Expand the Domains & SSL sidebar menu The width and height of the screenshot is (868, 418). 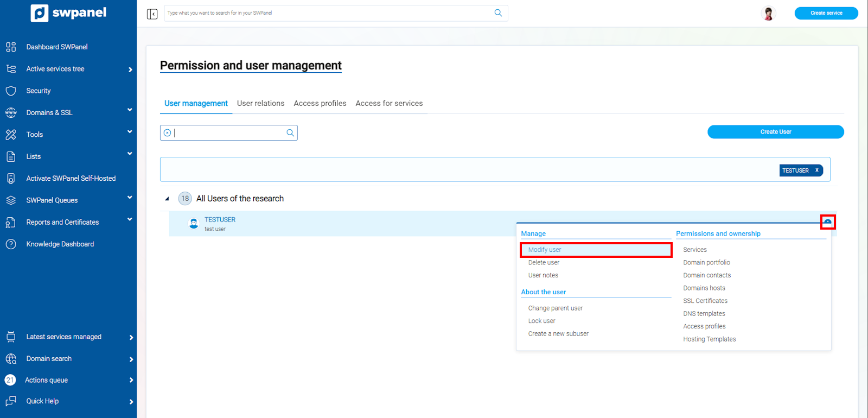pos(130,110)
